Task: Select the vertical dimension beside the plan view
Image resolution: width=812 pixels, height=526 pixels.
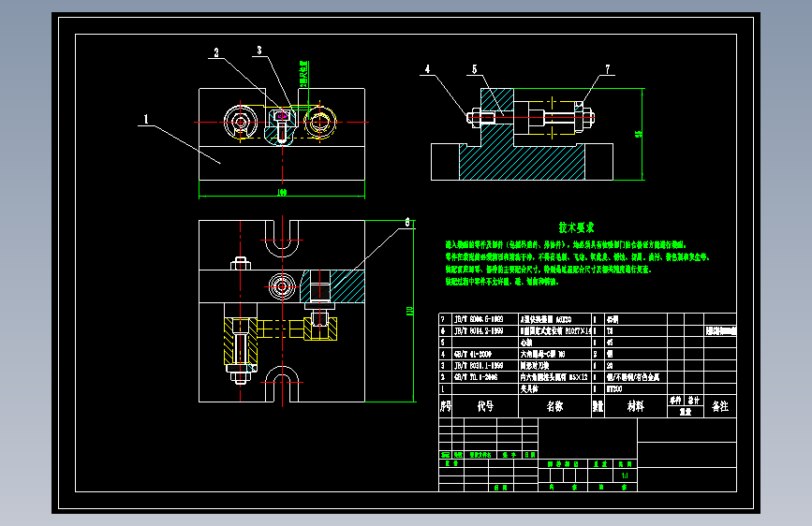Action: (x=409, y=311)
